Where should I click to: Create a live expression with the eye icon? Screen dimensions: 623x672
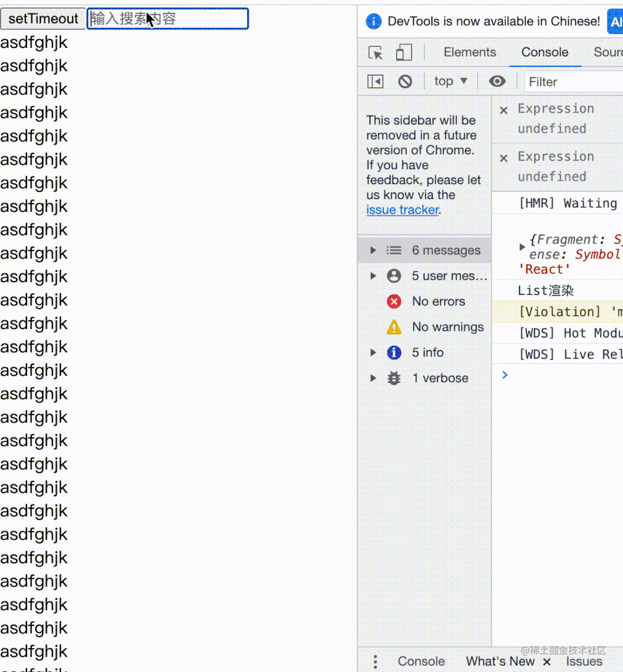(497, 81)
